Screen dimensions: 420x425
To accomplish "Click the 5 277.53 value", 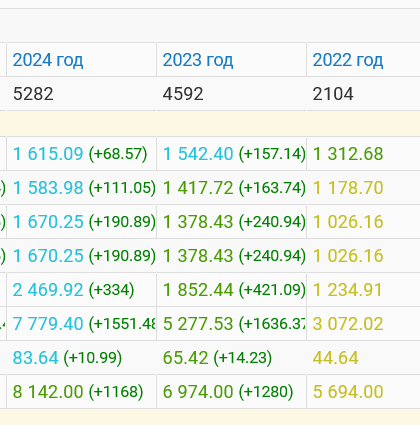I will [x=198, y=324].
